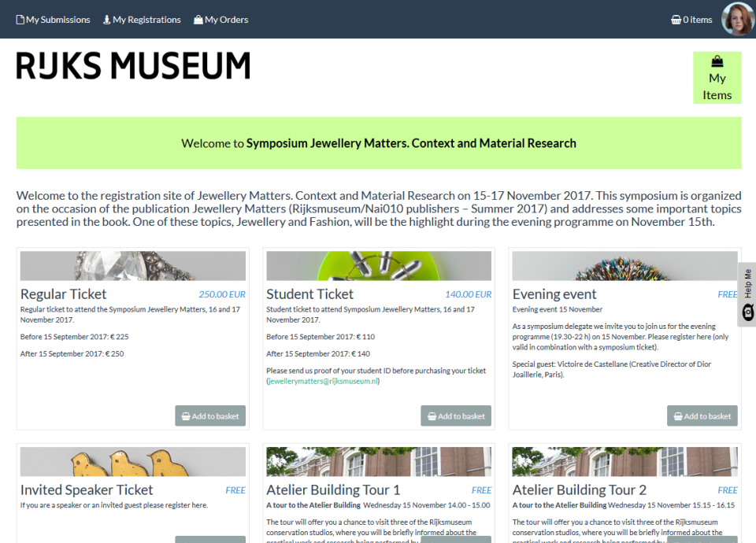Select the Regular Ticket heading

[63, 294]
